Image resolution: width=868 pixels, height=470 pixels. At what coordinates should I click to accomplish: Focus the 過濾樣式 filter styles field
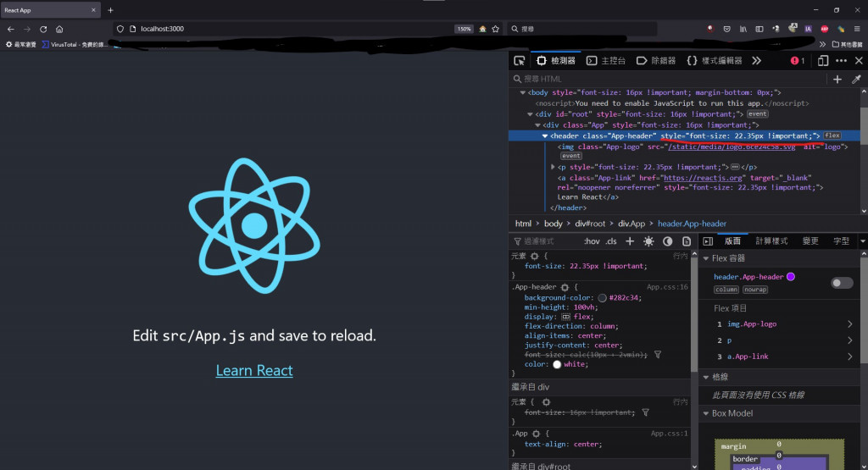pos(545,241)
